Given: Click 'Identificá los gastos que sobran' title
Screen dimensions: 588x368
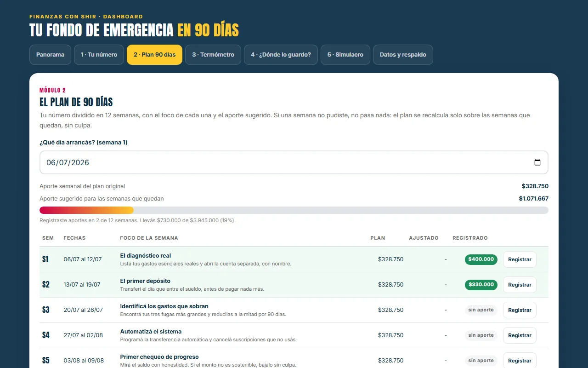Looking at the screenshot, I should coord(164,306).
